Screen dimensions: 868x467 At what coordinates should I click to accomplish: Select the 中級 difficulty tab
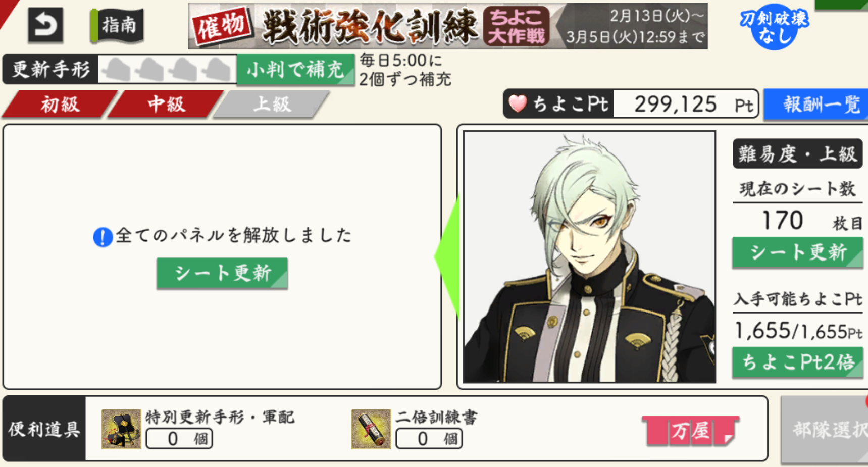click(x=166, y=105)
